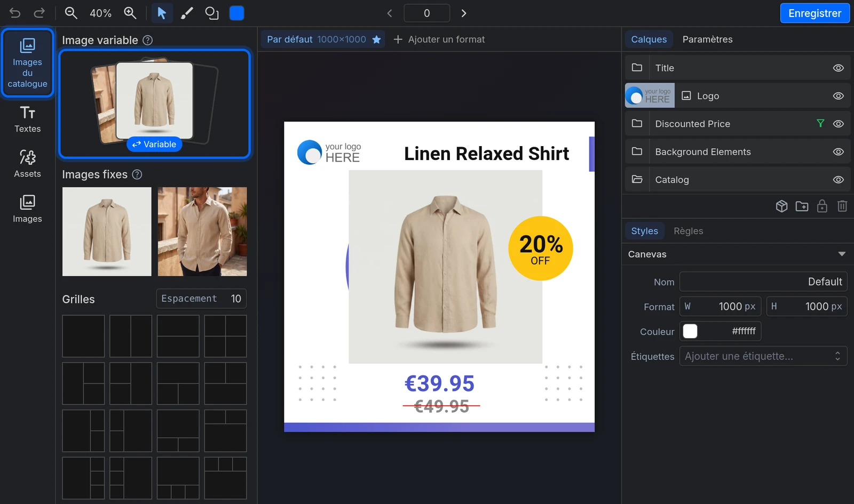The image size is (854, 504).
Task: Collapse the Catalog folder
Action: coord(637,179)
